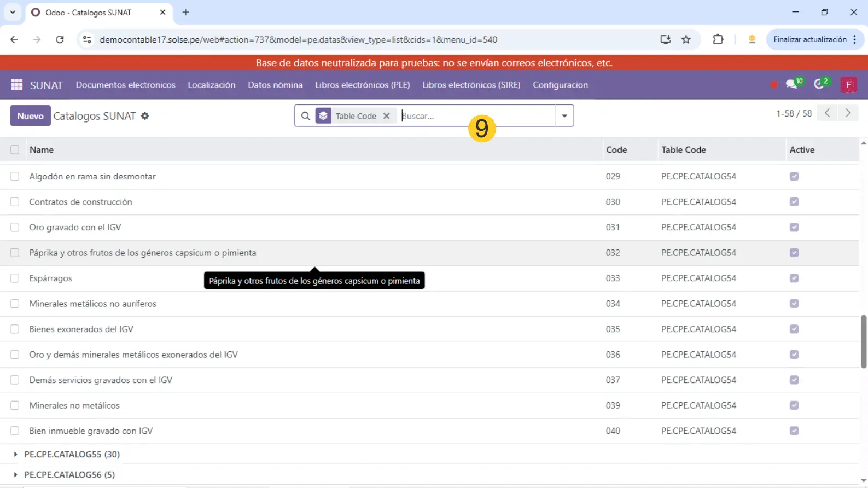This screenshot has height=488, width=868.
Task: Open the Demás servicios gravados con el IGV record
Action: 101,380
